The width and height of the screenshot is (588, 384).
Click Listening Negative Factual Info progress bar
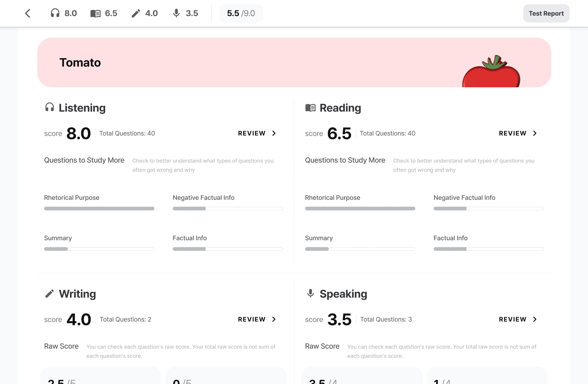click(x=228, y=209)
